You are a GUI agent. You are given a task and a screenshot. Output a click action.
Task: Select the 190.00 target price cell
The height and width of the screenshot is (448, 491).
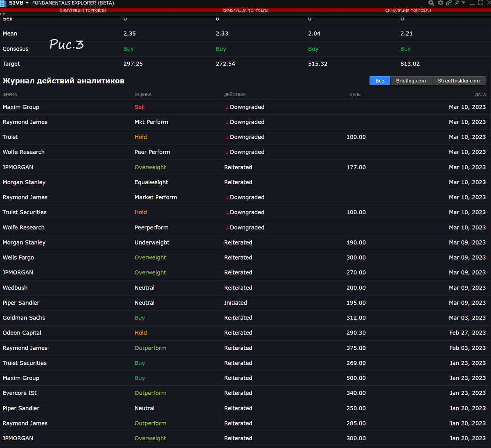coord(356,242)
